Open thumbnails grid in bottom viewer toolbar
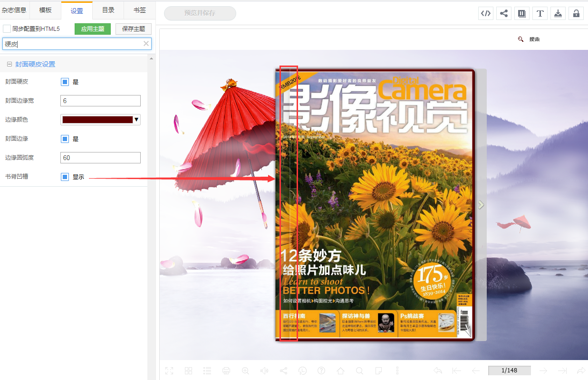Viewport: 588px width, 380px height. tap(188, 370)
